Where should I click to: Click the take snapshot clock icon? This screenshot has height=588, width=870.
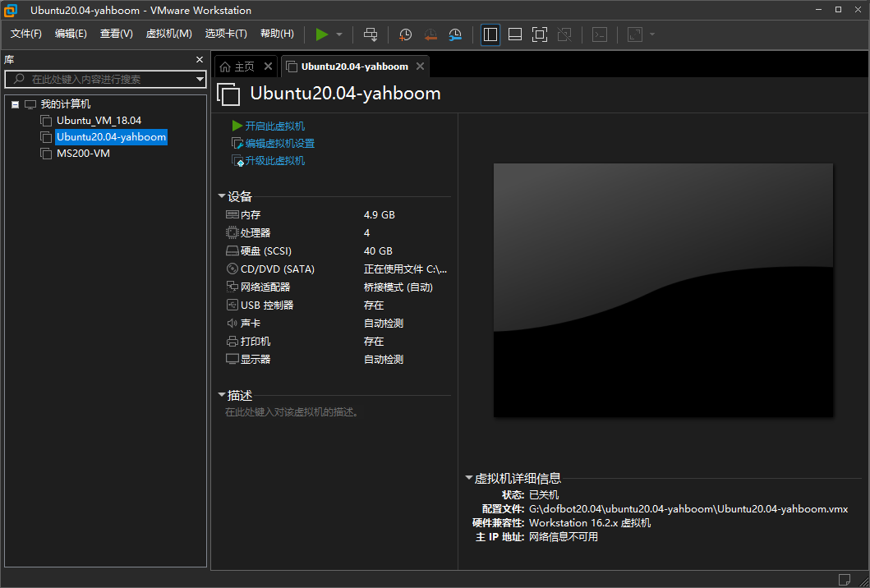coord(405,34)
